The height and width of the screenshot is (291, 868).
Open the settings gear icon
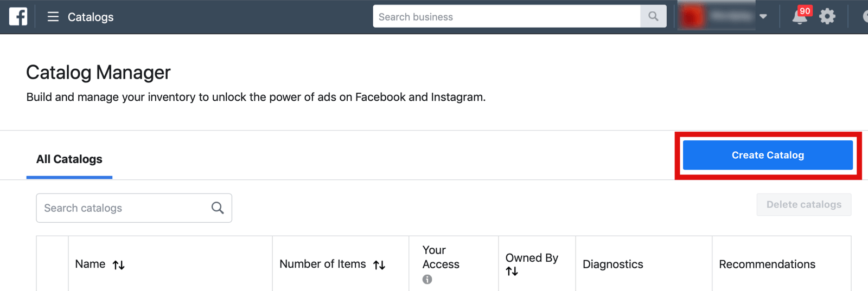[827, 16]
